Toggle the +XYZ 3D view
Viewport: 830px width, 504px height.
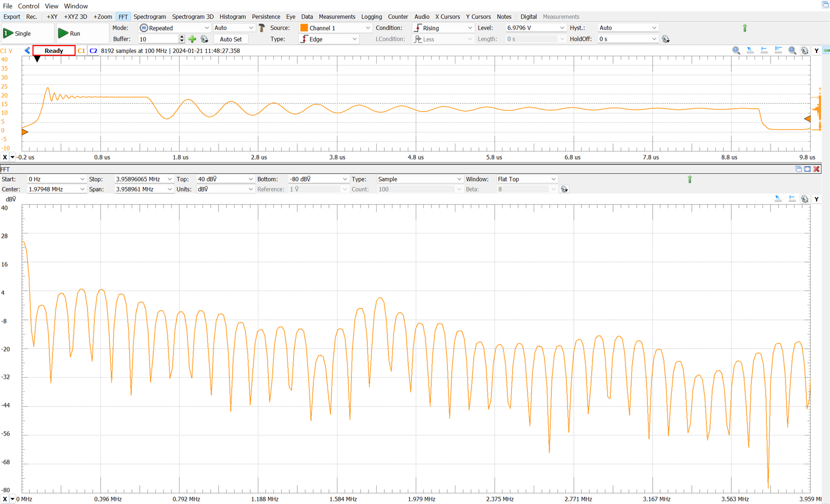pyautogui.click(x=76, y=17)
